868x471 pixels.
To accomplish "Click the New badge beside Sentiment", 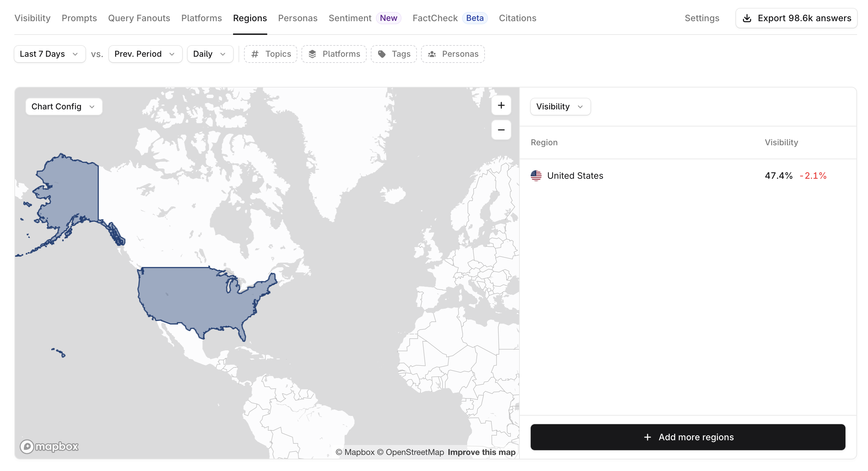I will coord(389,18).
